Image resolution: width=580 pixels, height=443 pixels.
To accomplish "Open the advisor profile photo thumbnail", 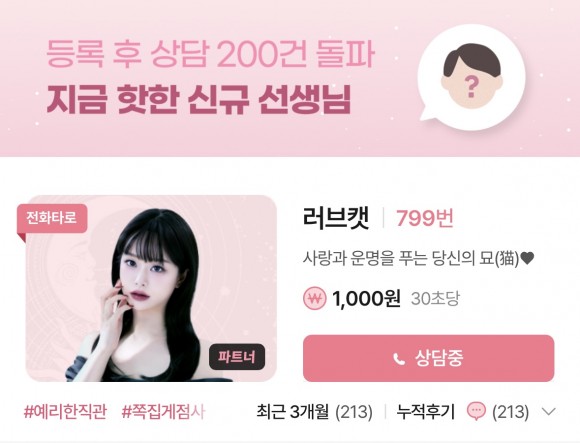I will click(151, 288).
